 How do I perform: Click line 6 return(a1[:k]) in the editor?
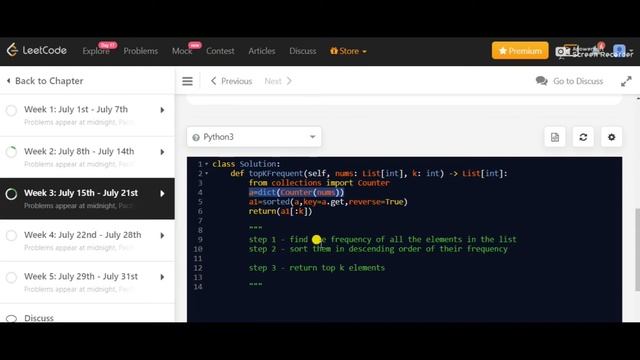click(280, 211)
